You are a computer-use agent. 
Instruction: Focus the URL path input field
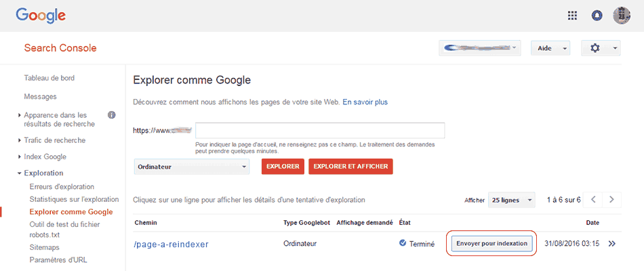(x=321, y=131)
